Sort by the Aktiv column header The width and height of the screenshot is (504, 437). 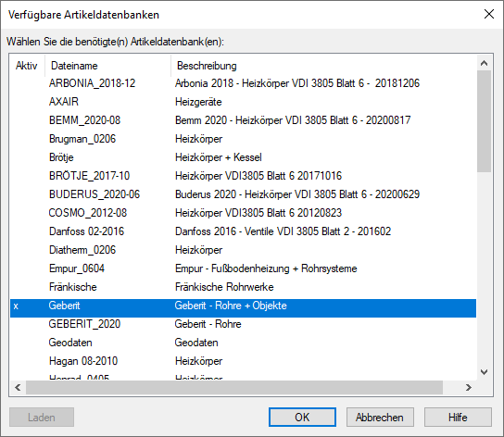click(27, 66)
